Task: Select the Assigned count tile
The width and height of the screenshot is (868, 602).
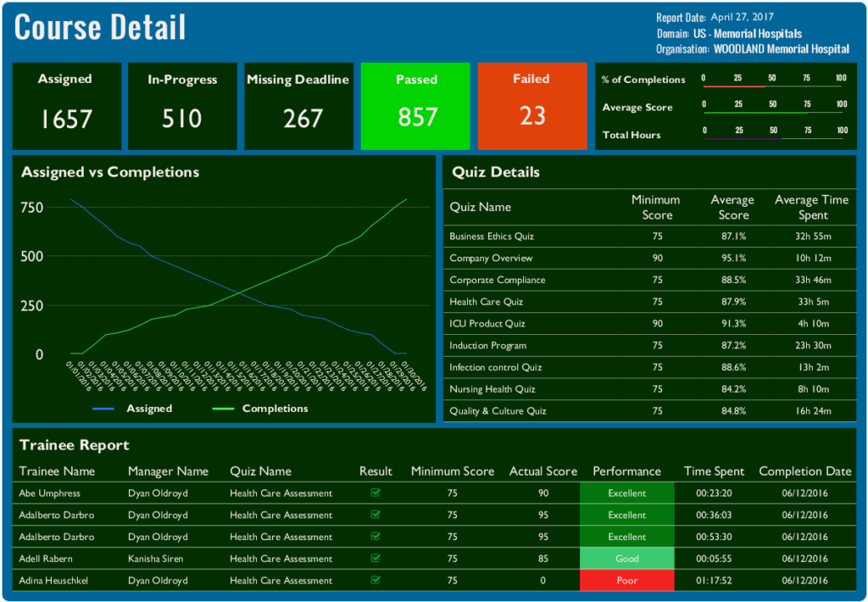Action: (x=65, y=106)
